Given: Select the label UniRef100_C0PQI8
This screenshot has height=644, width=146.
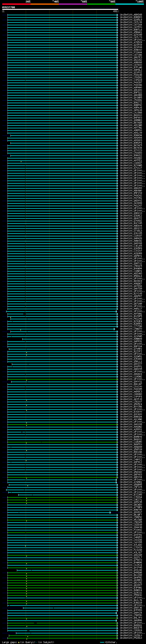Looking at the screenshot, I should click(x=131, y=80).
